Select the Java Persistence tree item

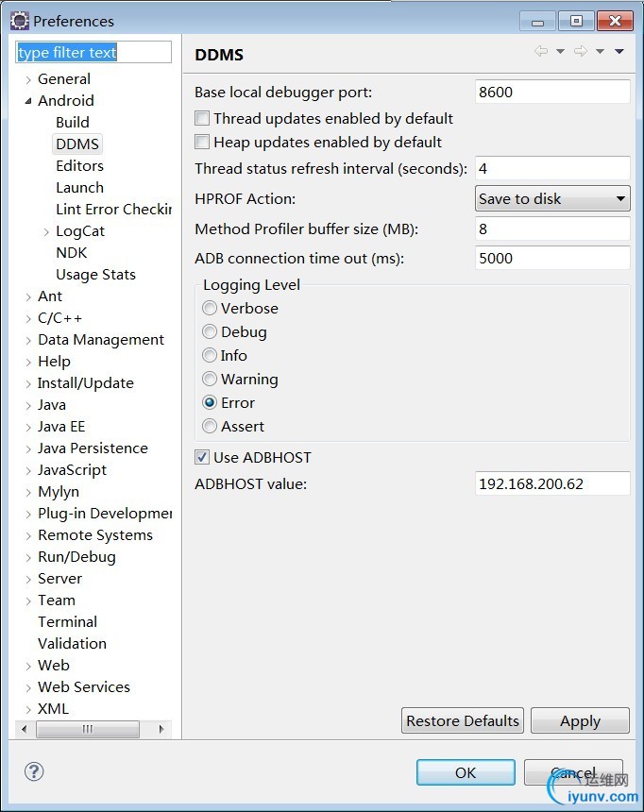(x=93, y=448)
